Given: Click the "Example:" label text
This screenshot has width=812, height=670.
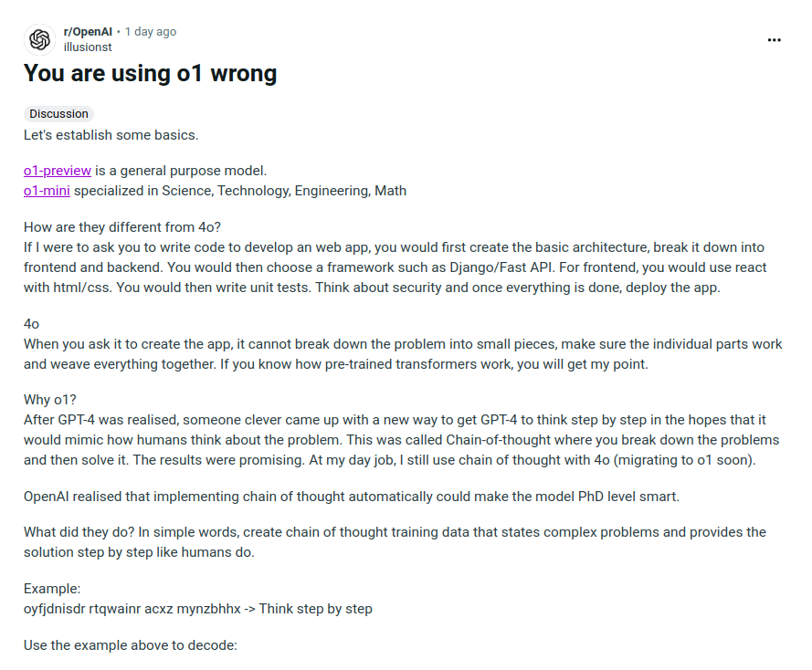Looking at the screenshot, I should coord(54,589).
